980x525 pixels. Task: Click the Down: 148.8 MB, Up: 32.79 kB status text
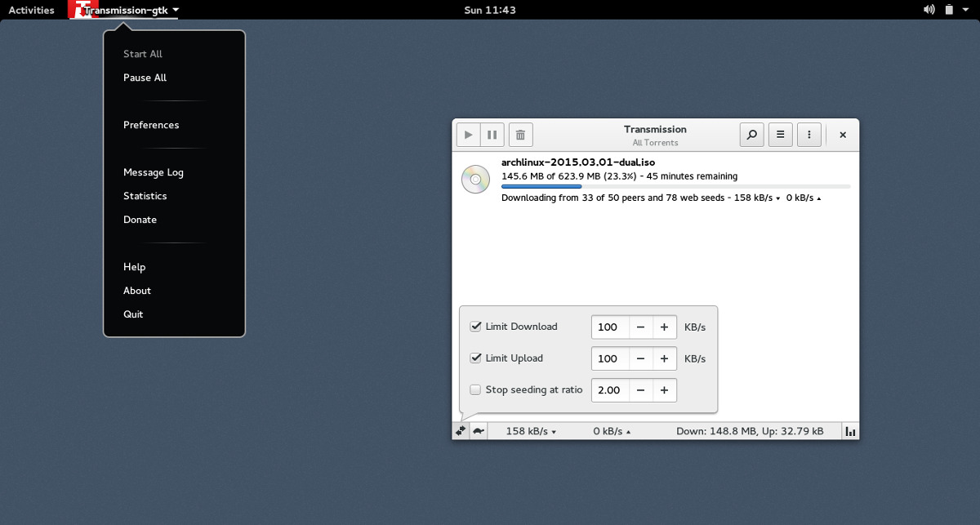(750, 431)
